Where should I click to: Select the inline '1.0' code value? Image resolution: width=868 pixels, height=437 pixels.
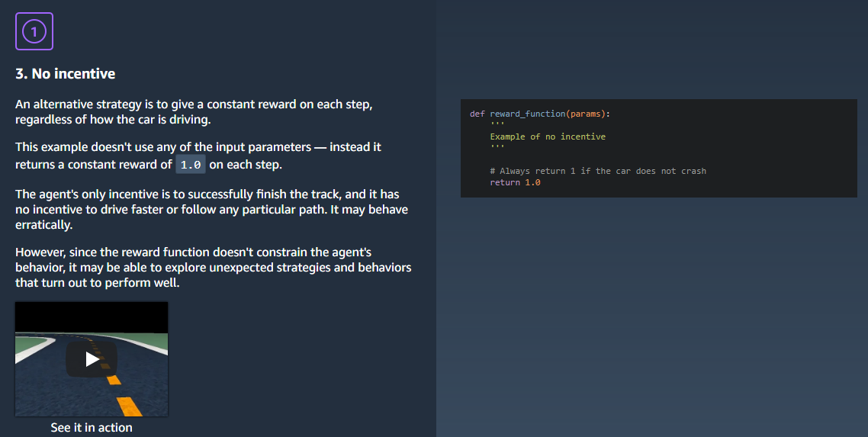[x=191, y=164]
